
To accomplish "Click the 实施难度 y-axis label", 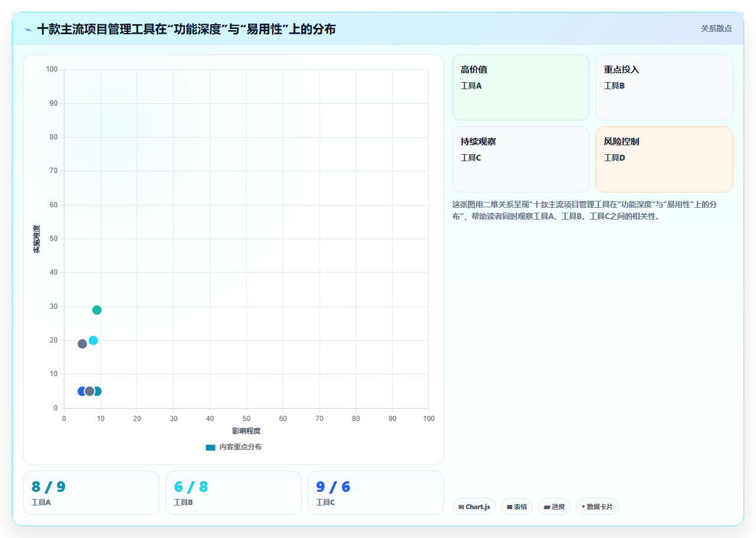I will click(37, 239).
